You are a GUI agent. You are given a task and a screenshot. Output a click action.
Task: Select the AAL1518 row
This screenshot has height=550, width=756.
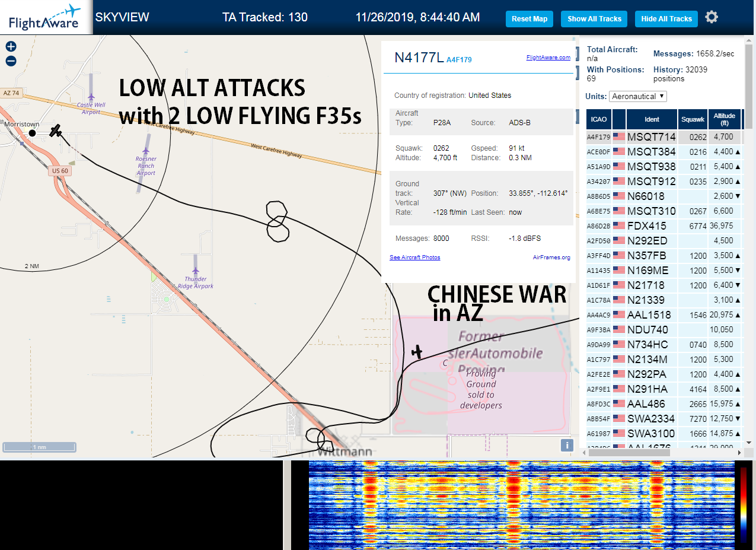[x=664, y=314]
